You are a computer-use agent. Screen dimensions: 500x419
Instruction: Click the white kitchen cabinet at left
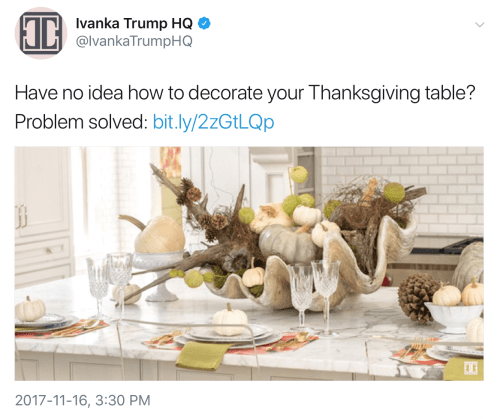click(x=43, y=213)
